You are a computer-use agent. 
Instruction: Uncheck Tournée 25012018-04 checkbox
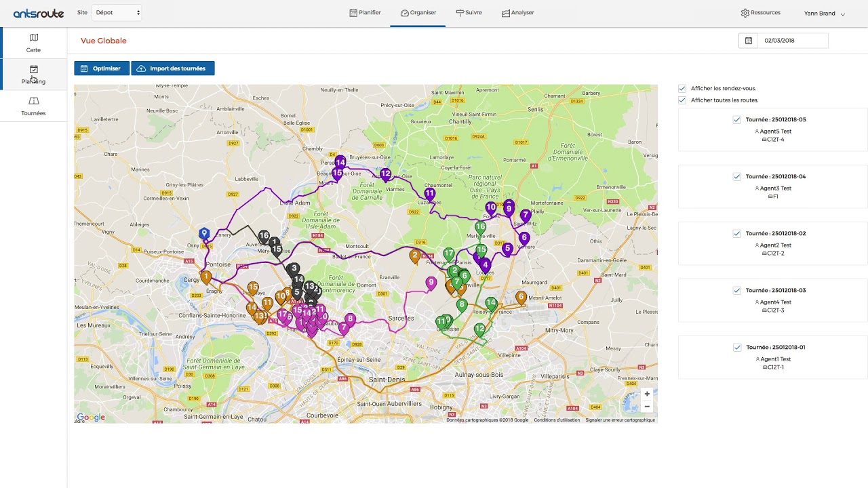pos(736,177)
